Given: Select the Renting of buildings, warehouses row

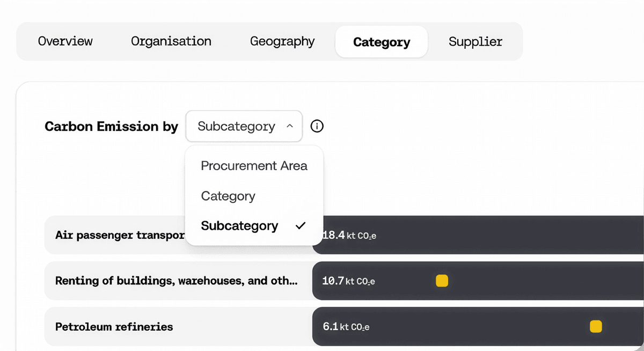Looking at the screenshot, I should click(x=178, y=281).
